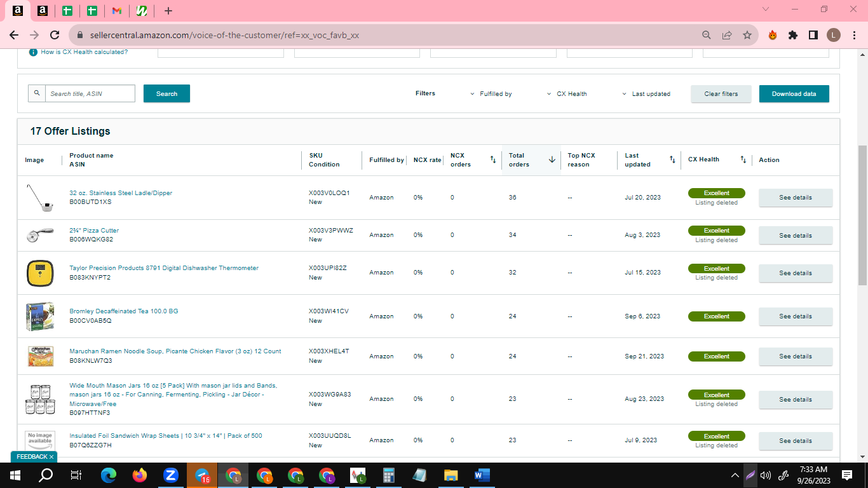Click Clear filters

[x=721, y=93]
